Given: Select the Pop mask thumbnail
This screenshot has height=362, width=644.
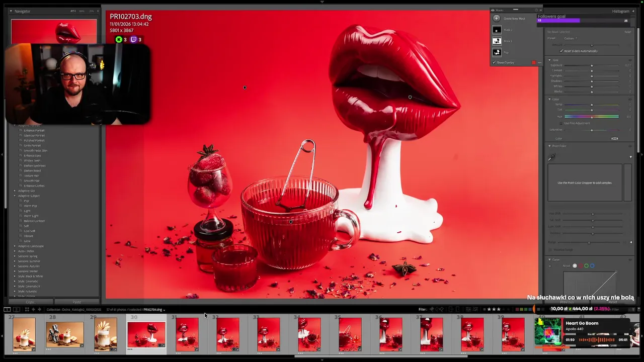Looking at the screenshot, I should (497, 52).
